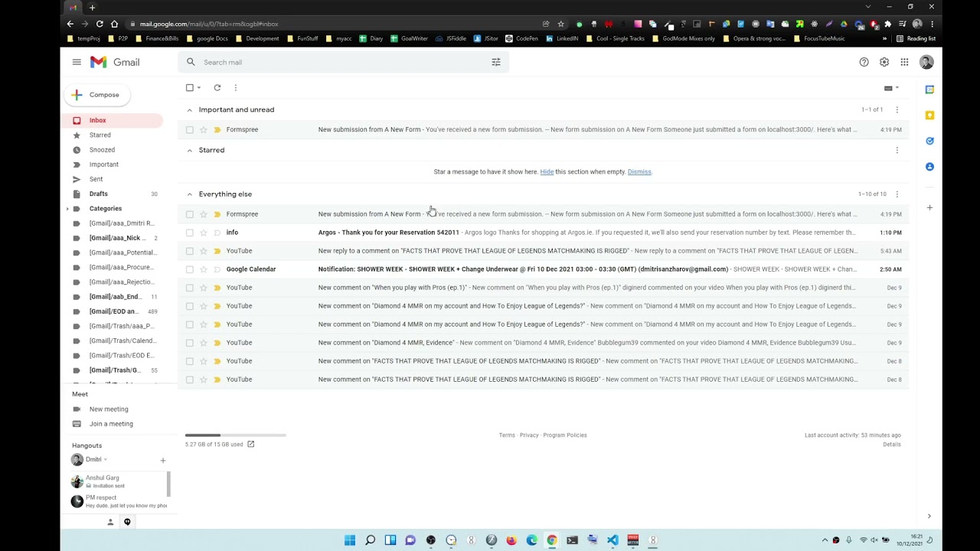Click the Compose button
Image resolution: width=980 pixels, height=551 pixels.
coord(96,95)
